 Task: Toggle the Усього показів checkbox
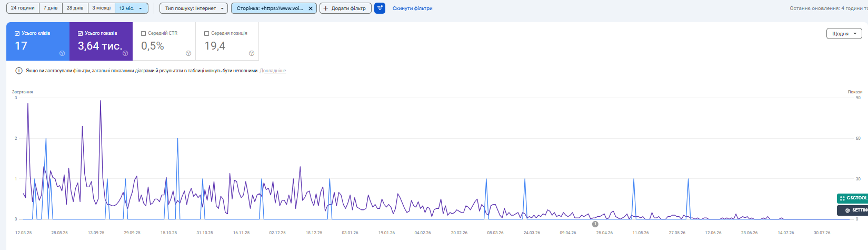[x=80, y=33]
